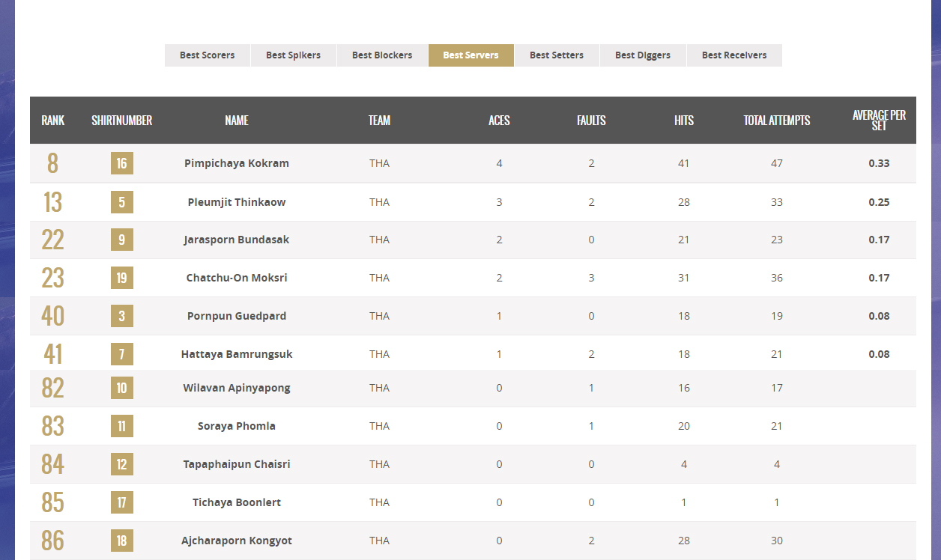Image resolution: width=941 pixels, height=560 pixels.
Task: Click faults value 3 for Chatchu-On Moksri
Action: 591,278
